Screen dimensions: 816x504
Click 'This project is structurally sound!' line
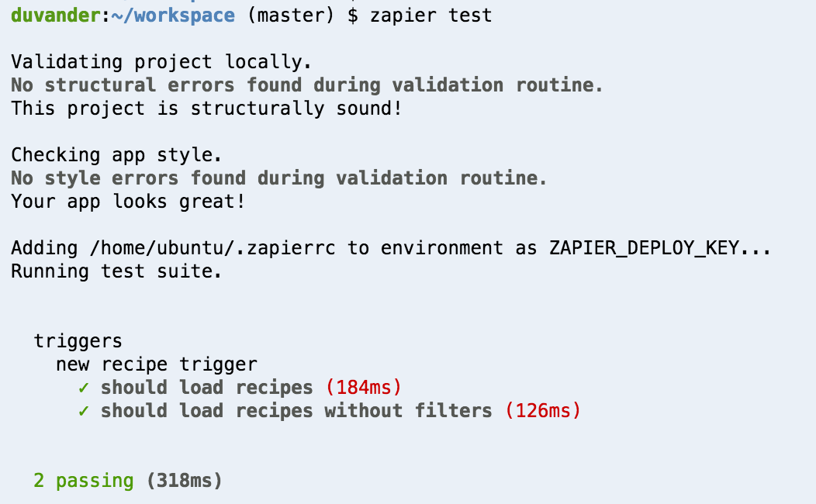(x=206, y=109)
